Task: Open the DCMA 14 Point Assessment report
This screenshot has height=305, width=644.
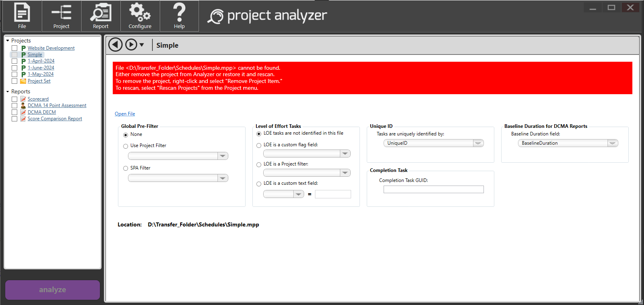Action: [x=57, y=105]
